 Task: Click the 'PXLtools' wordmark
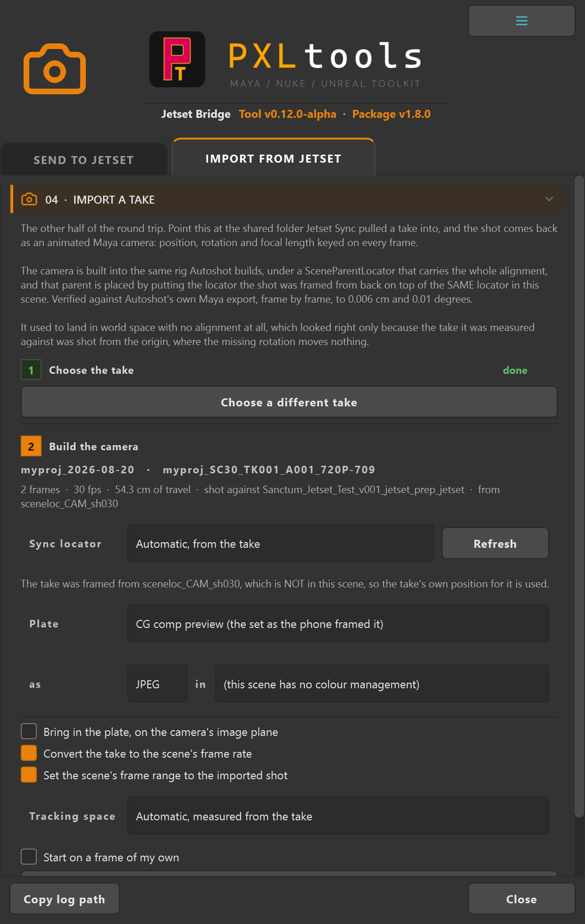[325, 56]
